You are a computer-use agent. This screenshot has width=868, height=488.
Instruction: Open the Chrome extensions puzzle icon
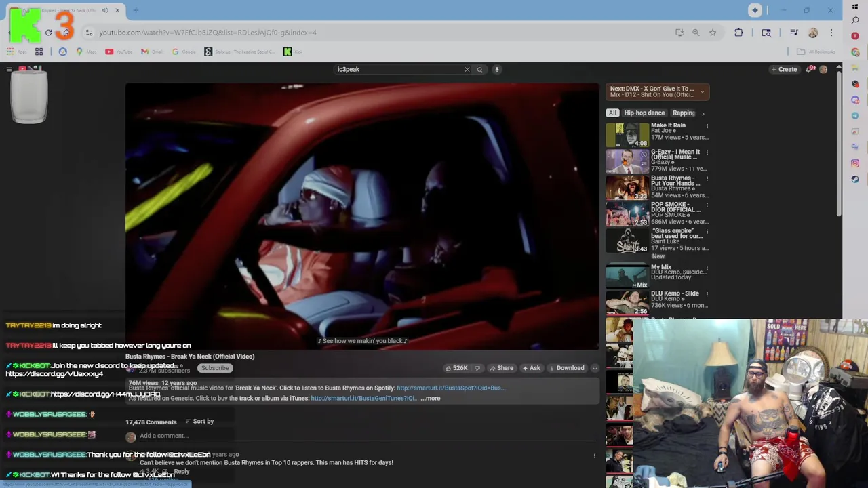click(738, 33)
